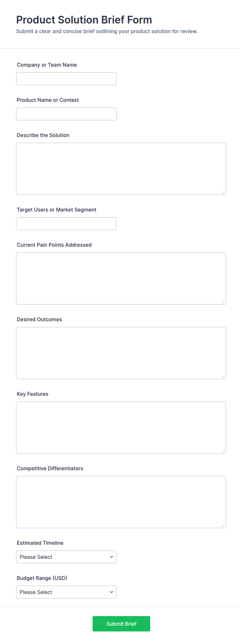Click the Key Features resize grip

click(223, 451)
